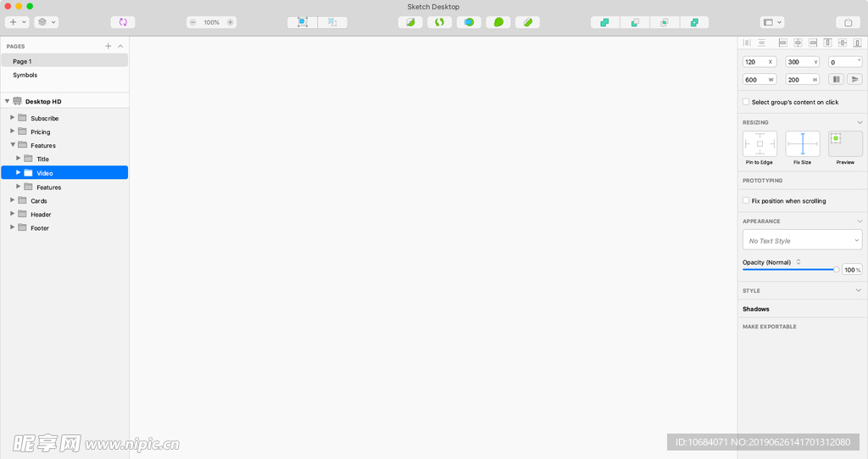Click the Union boolean operation icon
This screenshot has height=459, width=868.
pyautogui.click(x=604, y=22)
